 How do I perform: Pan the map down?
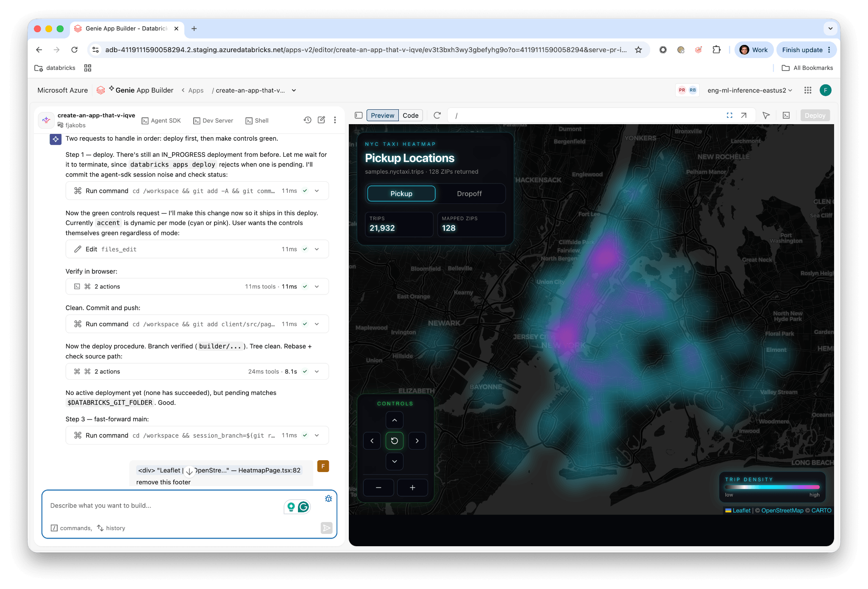pyautogui.click(x=395, y=461)
